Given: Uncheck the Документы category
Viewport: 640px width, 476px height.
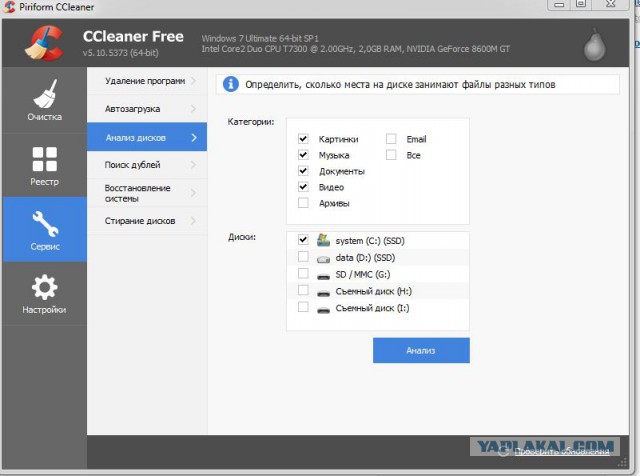Looking at the screenshot, I should pyautogui.click(x=303, y=171).
